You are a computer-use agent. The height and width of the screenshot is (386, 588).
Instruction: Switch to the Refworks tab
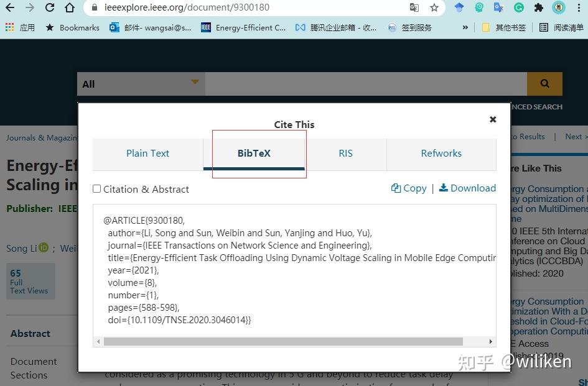click(441, 154)
